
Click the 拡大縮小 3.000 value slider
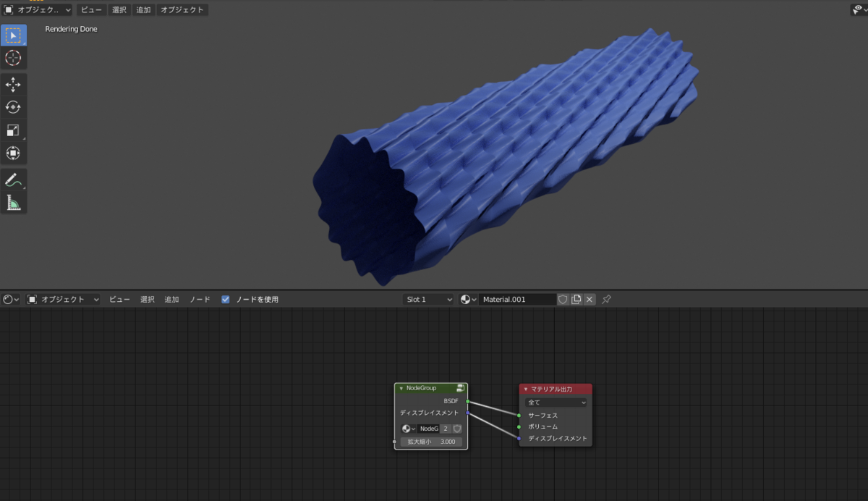pyautogui.click(x=431, y=442)
